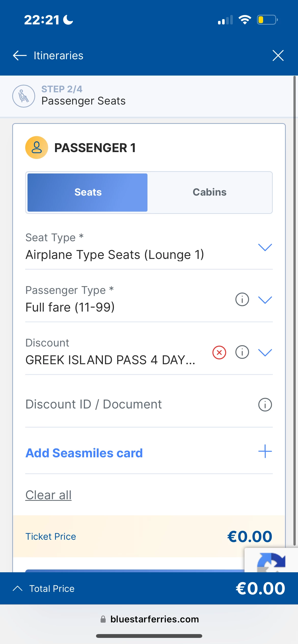Expand the Seat Type dropdown
Screen dimensions: 298x644
point(265,247)
